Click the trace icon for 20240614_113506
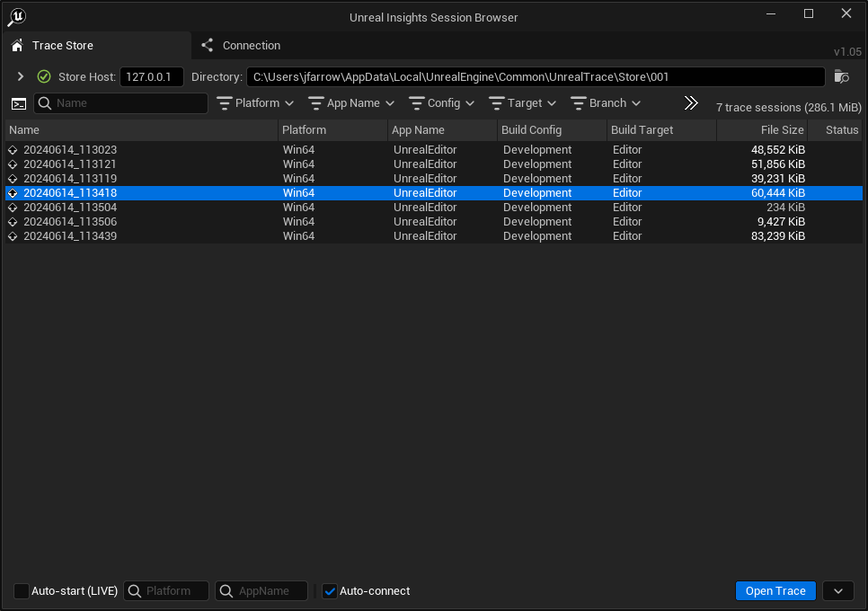This screenshot has width=868, height=611. [x=13, y=222]
